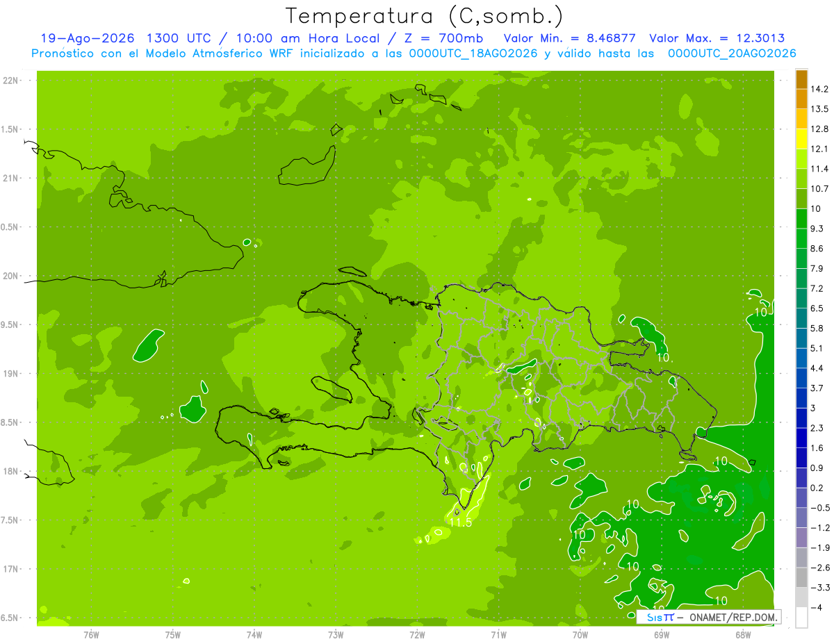Click the "7.2" colorbar value
The image size is (834, 644).
tap(817, 288)
